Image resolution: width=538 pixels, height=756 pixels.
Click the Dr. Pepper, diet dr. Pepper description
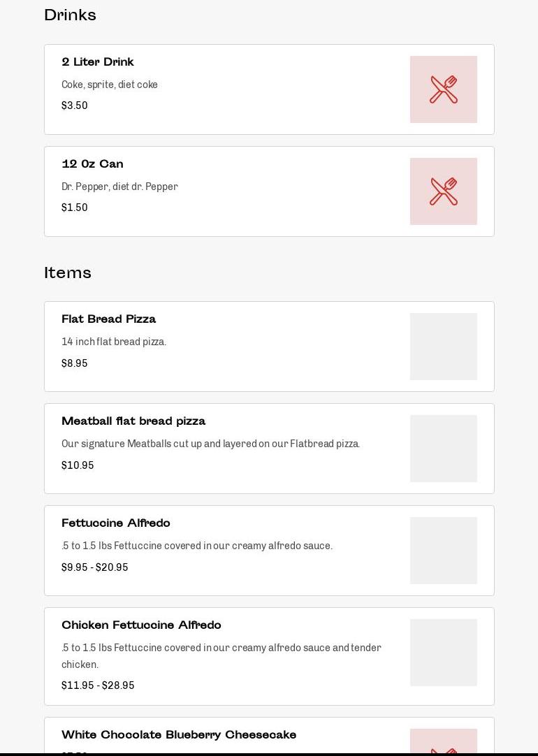point(119,187)
